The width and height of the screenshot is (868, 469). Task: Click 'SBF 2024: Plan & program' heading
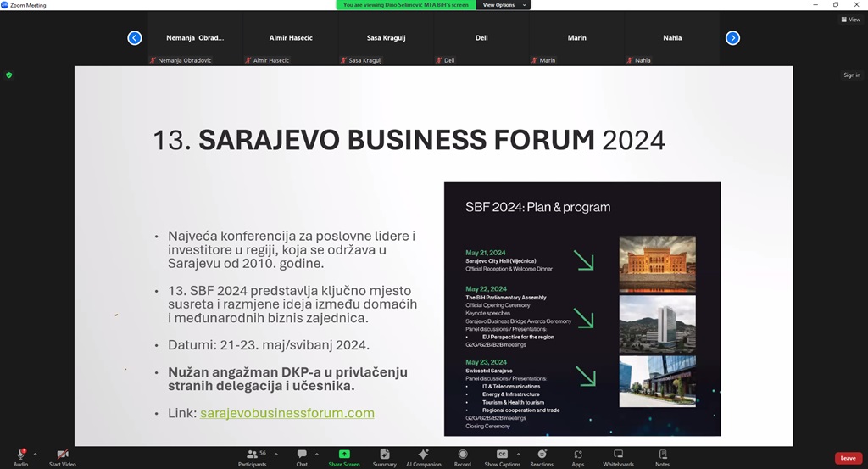point(537,207)
